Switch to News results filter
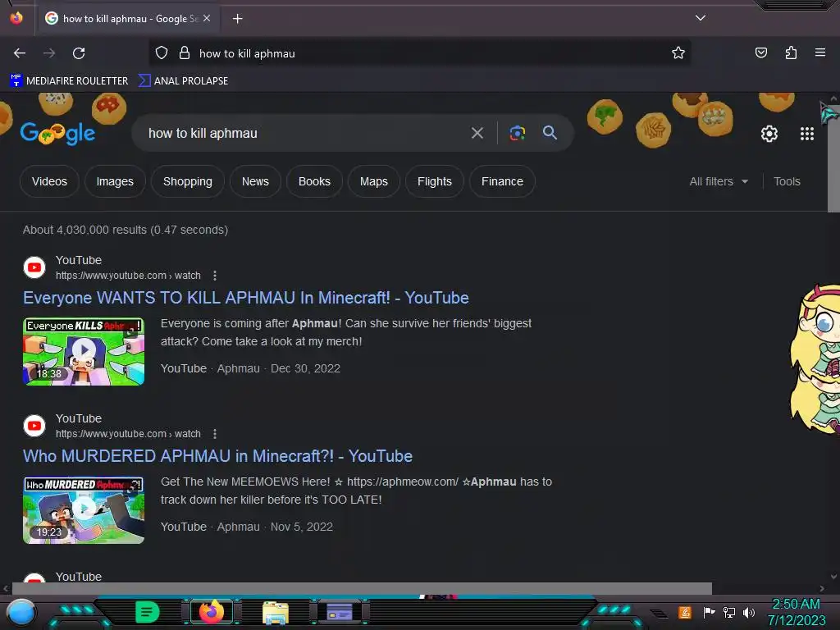Viewport: 840px width, 630px height. point(255,181)
